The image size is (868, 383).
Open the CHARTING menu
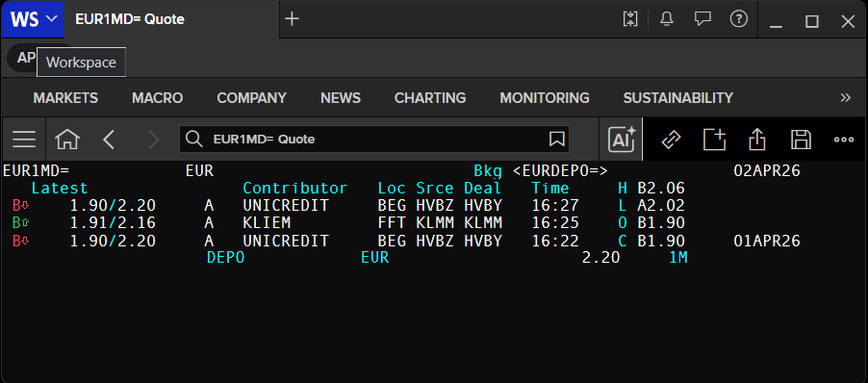[x=430, y=98]
